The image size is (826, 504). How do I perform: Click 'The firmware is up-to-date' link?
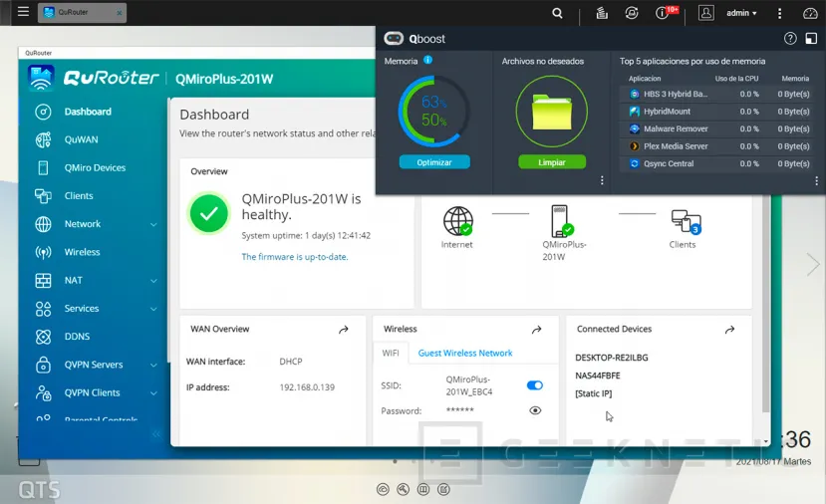point(295,257)
